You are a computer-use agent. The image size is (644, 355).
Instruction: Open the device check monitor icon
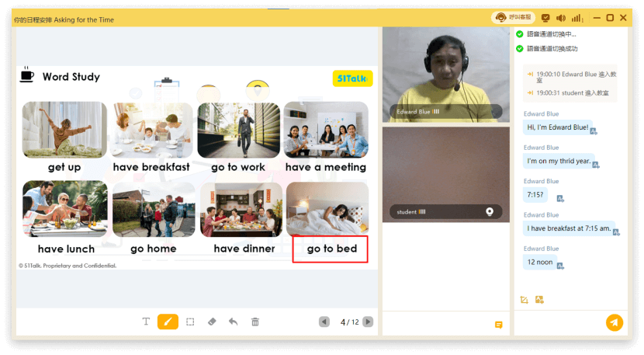(x=545, y=18)
